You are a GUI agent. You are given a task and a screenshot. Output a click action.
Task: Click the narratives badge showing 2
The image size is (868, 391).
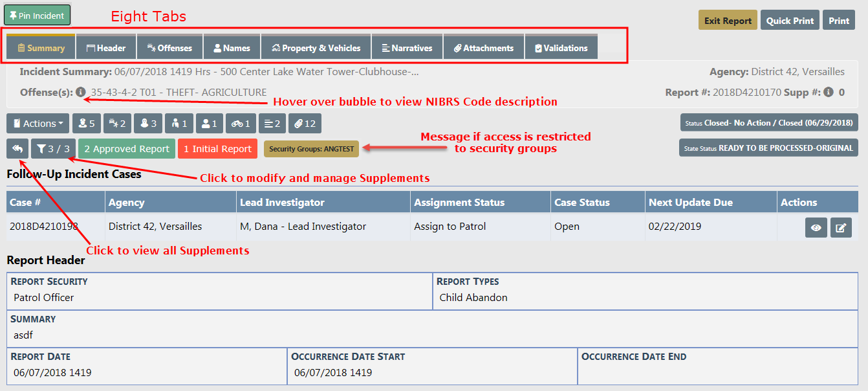coord(272,124)
